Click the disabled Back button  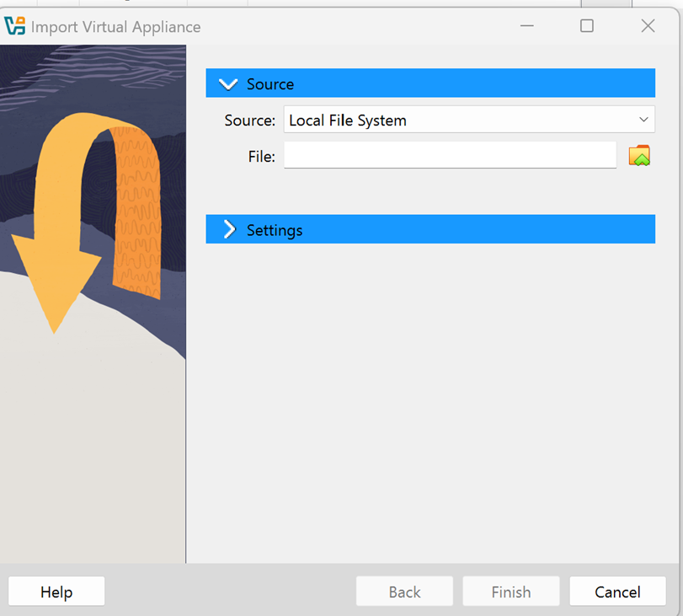[404, 592]
